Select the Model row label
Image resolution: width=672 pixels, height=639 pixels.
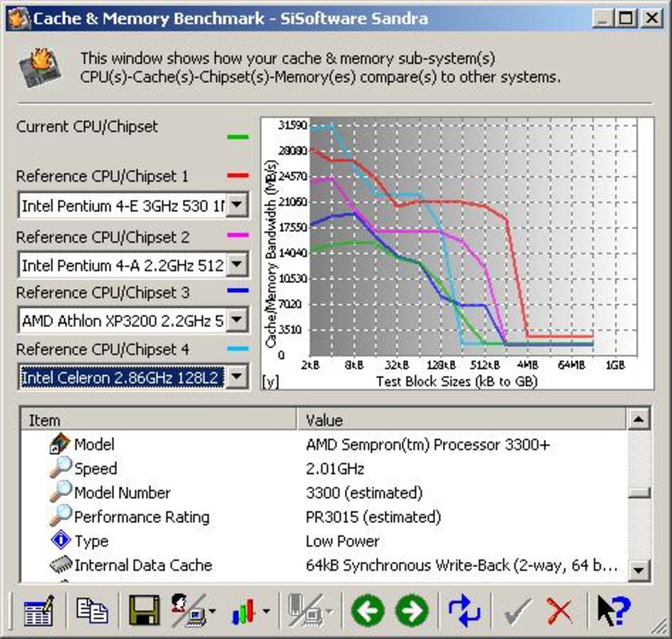tap(94, 444)
